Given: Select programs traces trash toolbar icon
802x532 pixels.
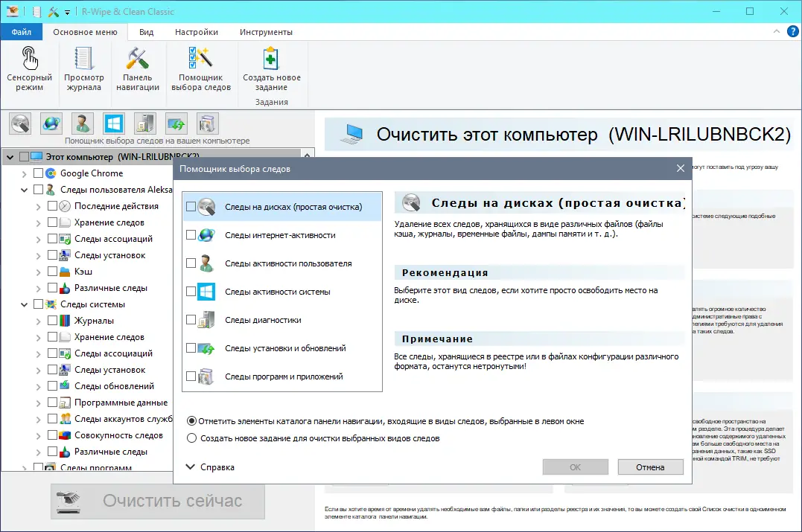Looking at the screenshot, I should (x=208, y=124).
